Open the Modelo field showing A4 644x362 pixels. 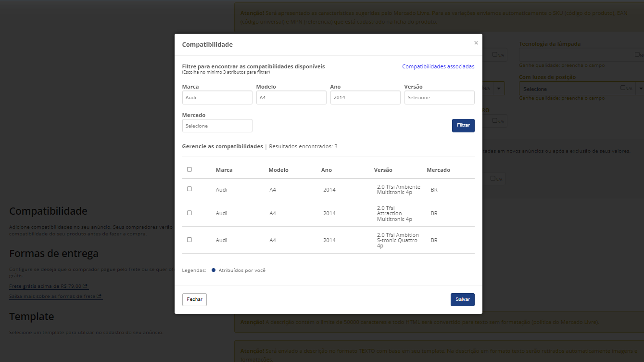[x=291, y=98]
